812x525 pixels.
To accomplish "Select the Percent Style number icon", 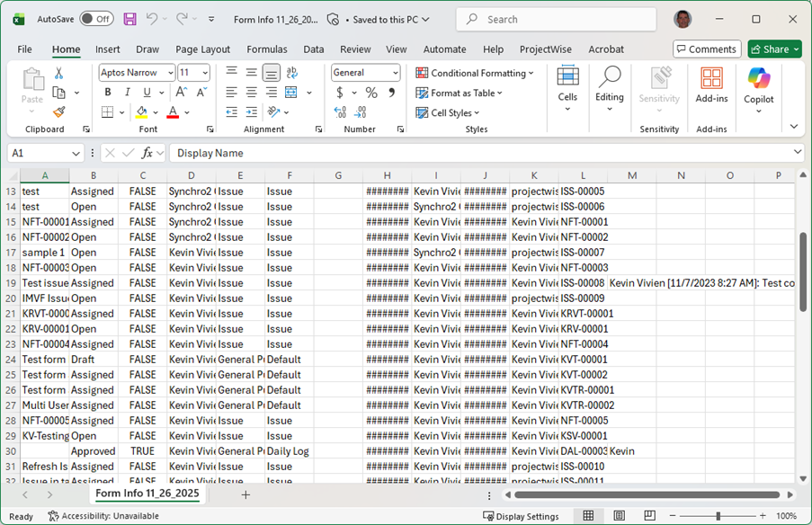I will (371, 93).
